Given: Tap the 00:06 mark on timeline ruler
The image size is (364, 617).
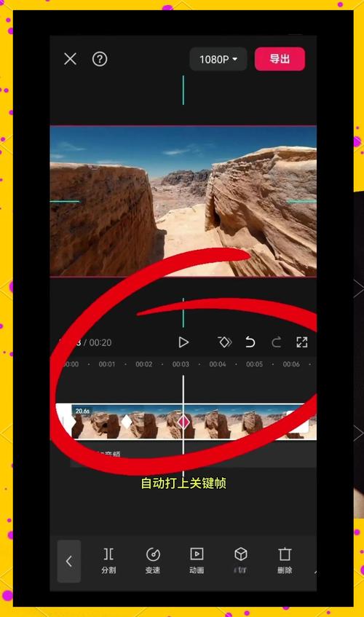Looking at the screenshot, I should [x=291, y=364].
